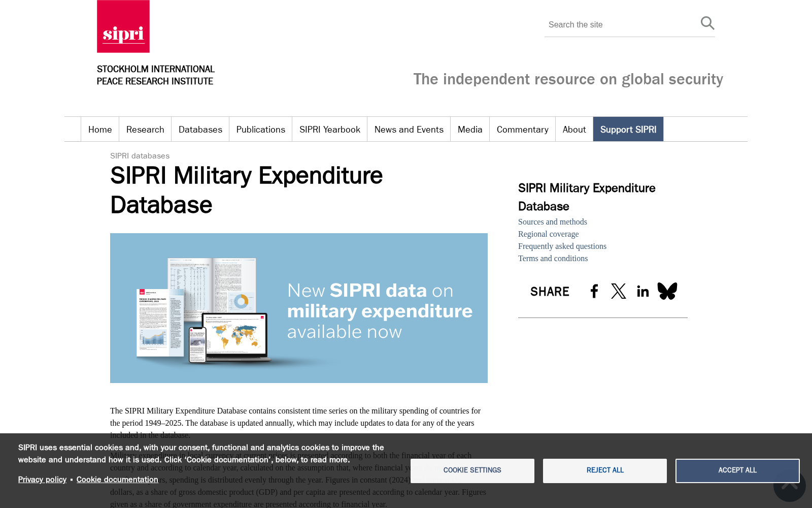The height and width of the screenshot is (508, 812).
Task: Open the Cookie documentation link
Action: (x=117, y=480)
